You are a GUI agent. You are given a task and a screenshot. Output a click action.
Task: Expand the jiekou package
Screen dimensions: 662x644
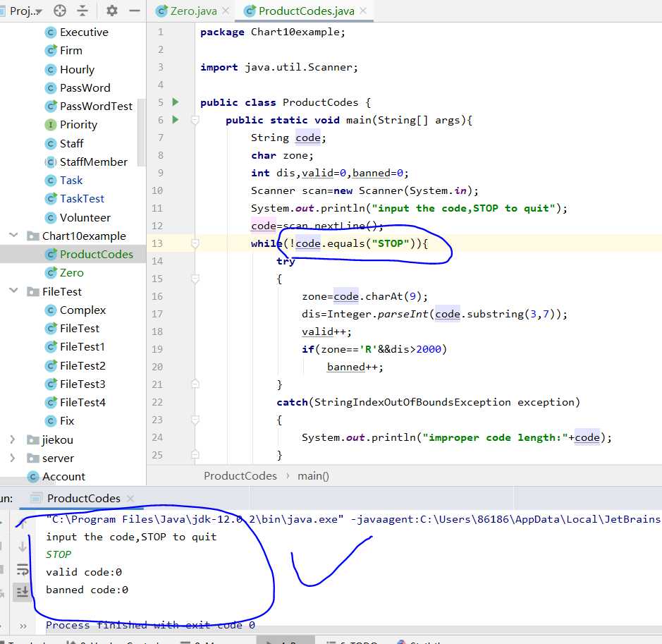click(13, 439)
